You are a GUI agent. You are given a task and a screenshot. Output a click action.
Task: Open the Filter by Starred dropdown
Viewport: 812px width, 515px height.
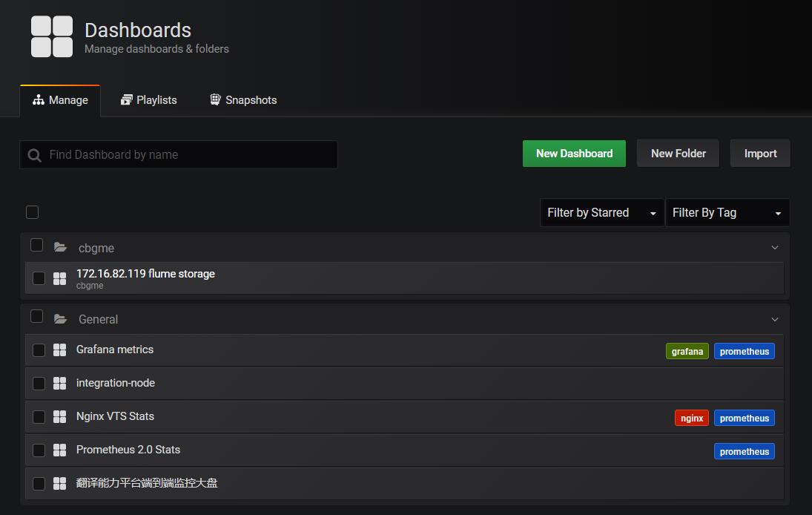(x=601, y=212)
